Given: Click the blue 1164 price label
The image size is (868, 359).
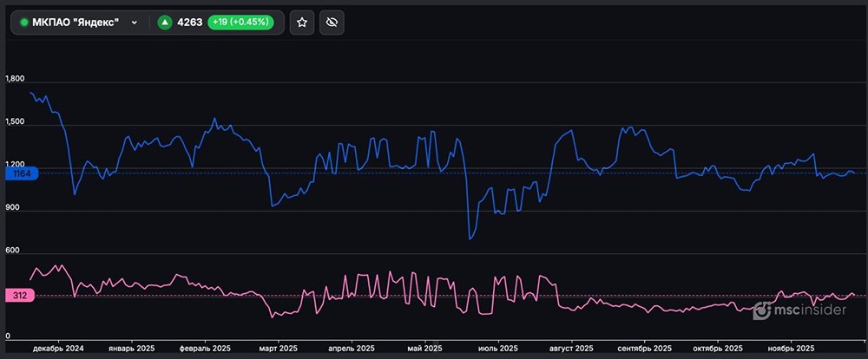Looking at the screenshot, I should (22, 173).
